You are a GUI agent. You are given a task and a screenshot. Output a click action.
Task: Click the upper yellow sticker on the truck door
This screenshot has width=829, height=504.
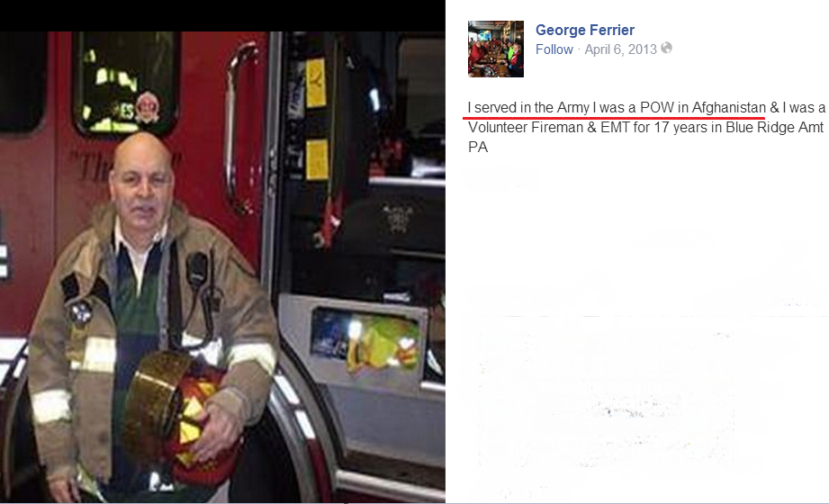point(316,83)
